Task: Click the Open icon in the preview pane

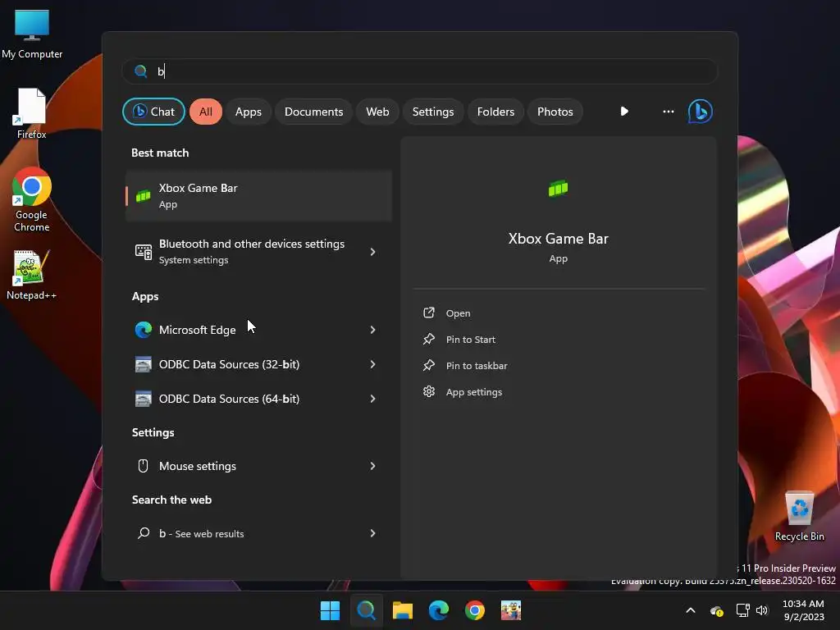Action: [428, 313]
